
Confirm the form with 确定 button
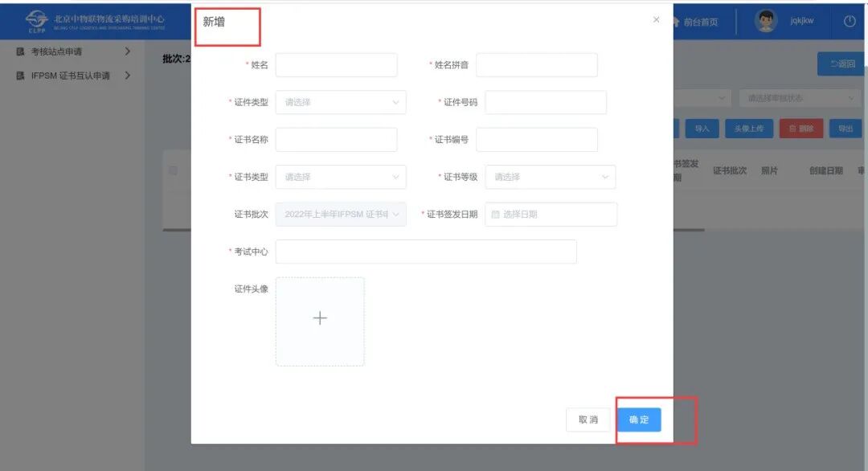pos(639,420)
